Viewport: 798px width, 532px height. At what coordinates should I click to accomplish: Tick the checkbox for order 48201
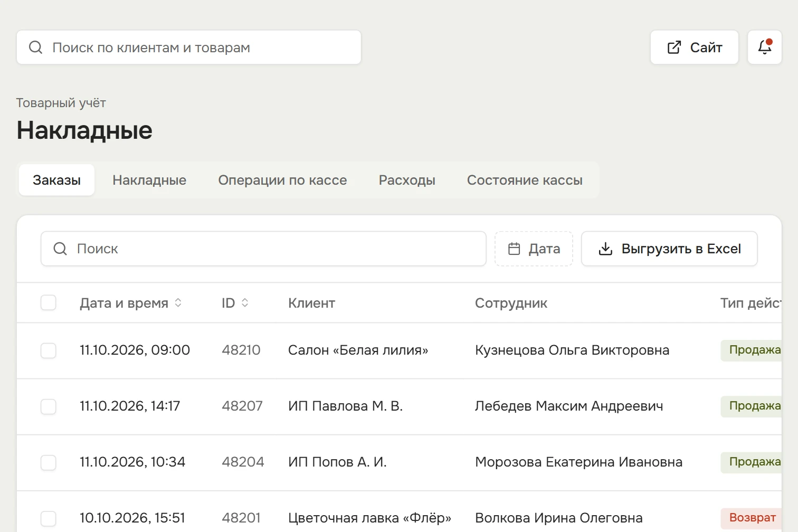49,518
